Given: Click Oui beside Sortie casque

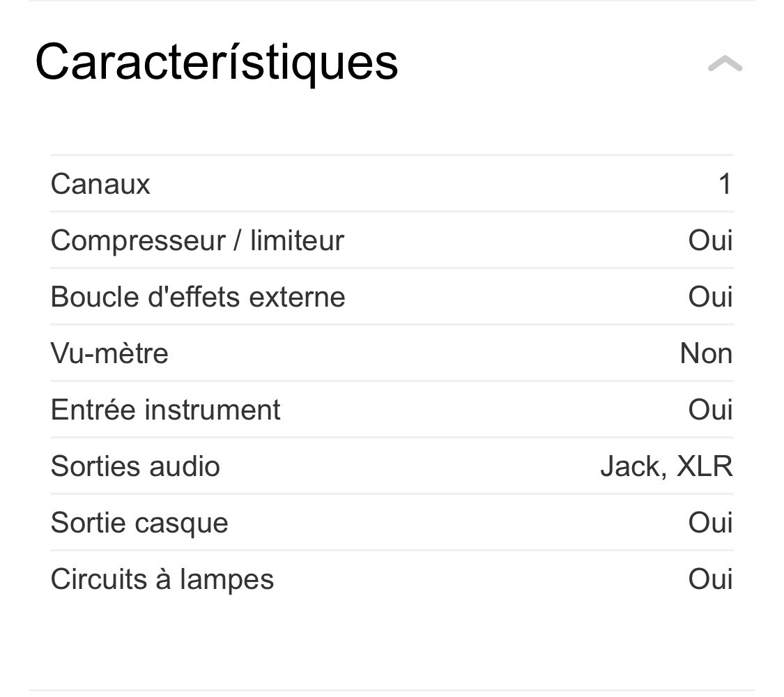Looking at the screenshot, I should tap(710, 523).
